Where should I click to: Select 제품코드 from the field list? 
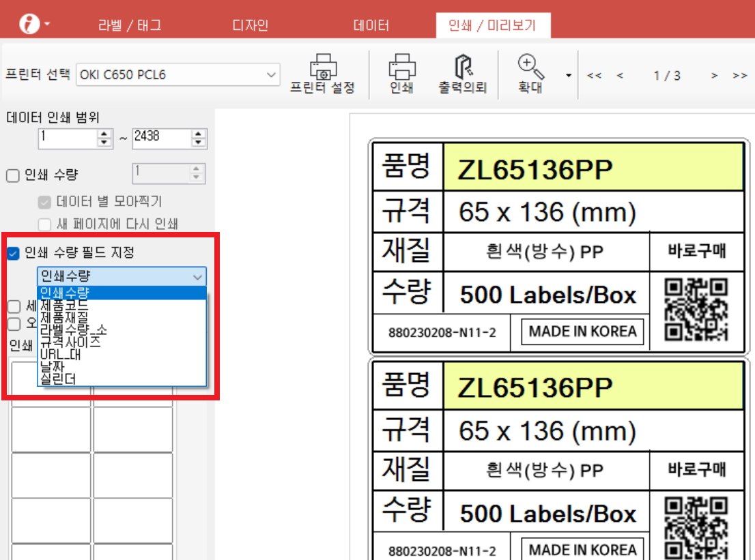click(x=64, y=306)
